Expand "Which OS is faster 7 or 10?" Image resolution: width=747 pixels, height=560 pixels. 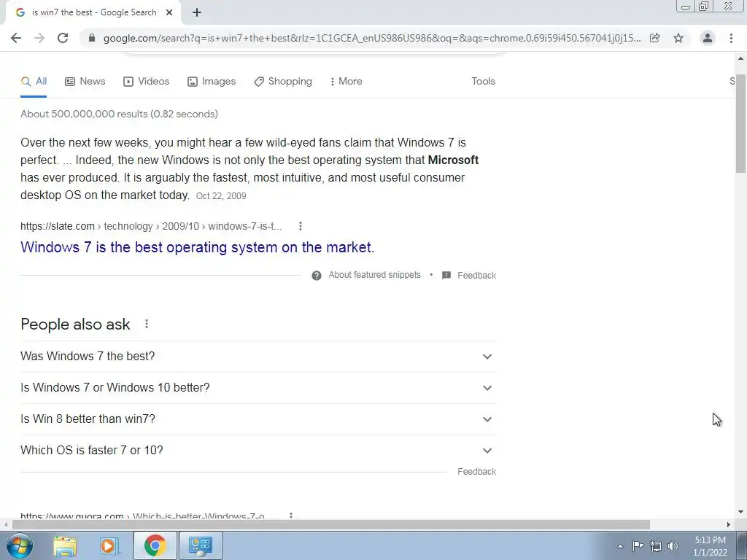click(258, 451)
